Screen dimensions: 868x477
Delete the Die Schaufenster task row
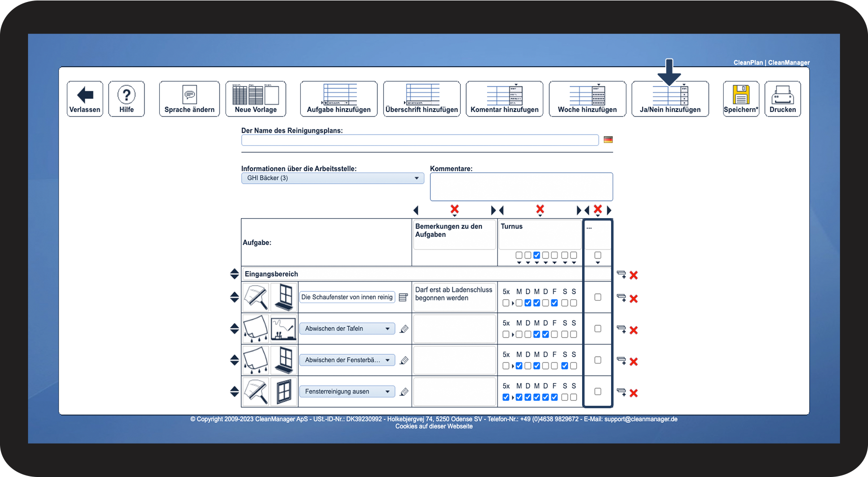tap(634, 299)
